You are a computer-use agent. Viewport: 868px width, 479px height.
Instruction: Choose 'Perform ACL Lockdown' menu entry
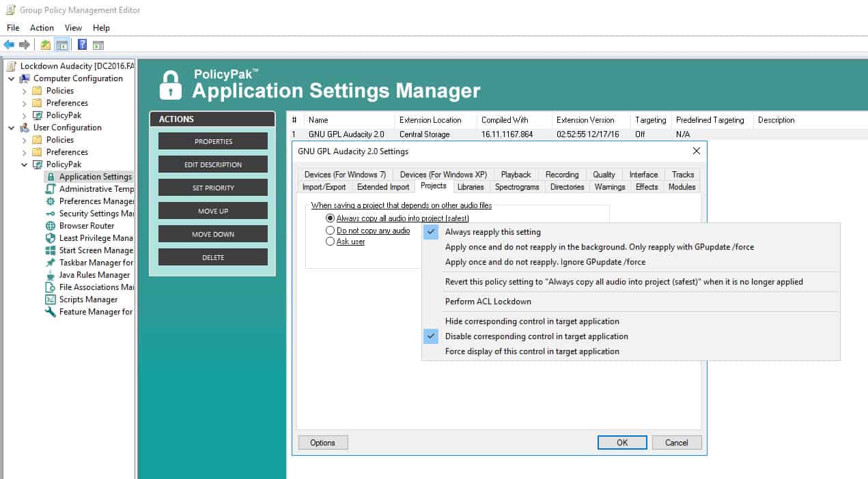(x=631, y=302)
